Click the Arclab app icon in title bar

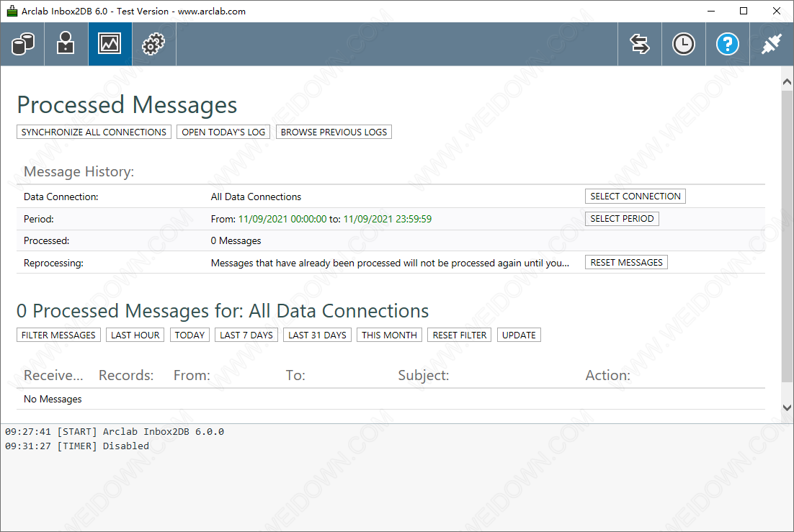(12, 11)
